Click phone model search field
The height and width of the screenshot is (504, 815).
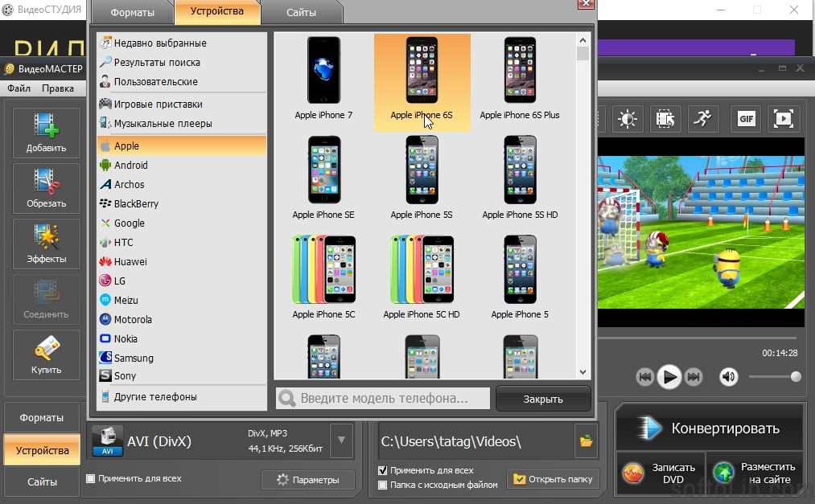tap(383, 398)
